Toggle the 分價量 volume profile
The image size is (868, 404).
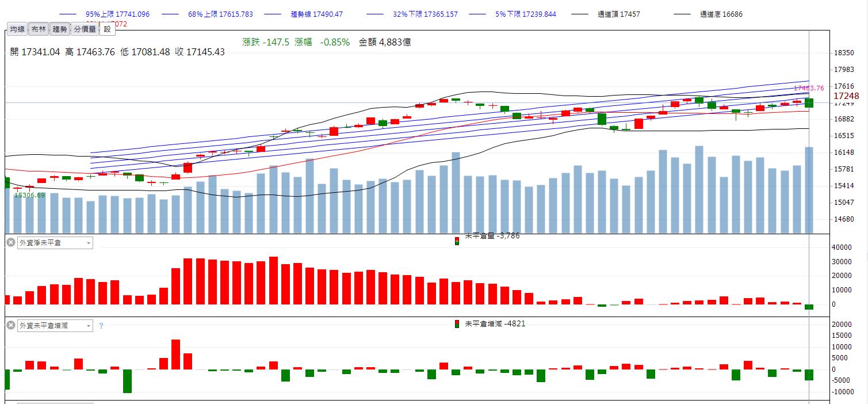click(85, 29)
